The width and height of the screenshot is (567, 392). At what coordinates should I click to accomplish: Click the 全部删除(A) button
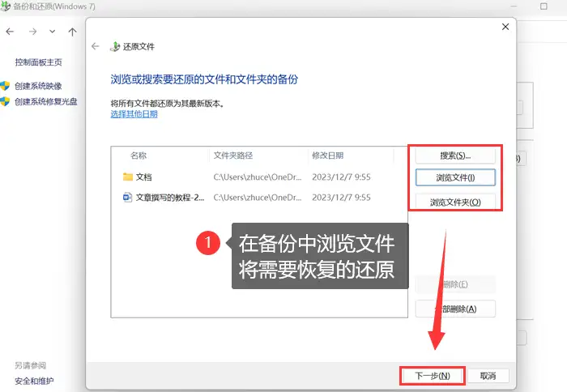coord(455,309)
